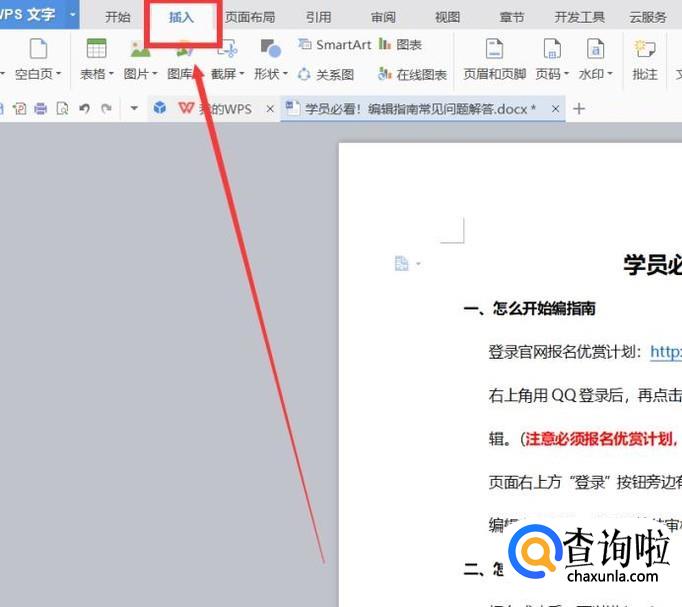Click the blue cube icon beside 我的WPS tab
The height and width of the screenshot is (607, 682).
pyautogui.click(x=160, y=107)
